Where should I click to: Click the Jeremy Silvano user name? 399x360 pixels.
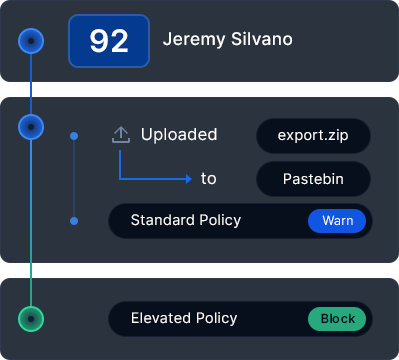[228, 39]
